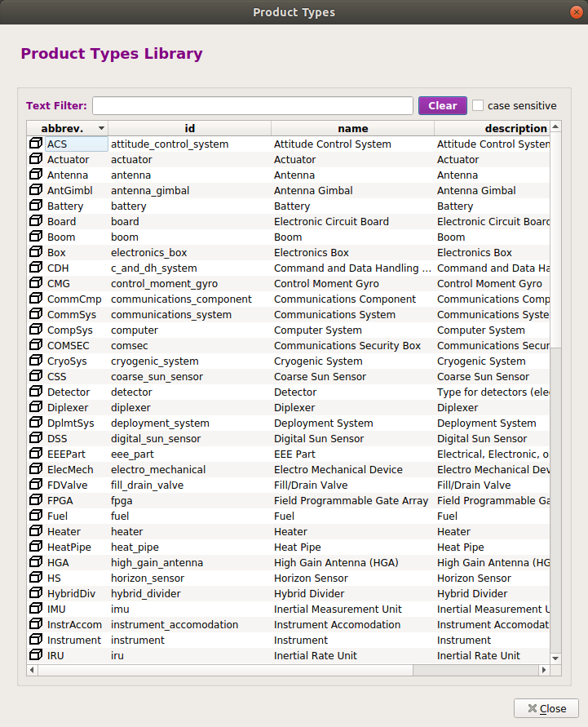Select the 'Field Programmable Gate Array' name cell
588x727 pixels.
(x=352, y=501)
